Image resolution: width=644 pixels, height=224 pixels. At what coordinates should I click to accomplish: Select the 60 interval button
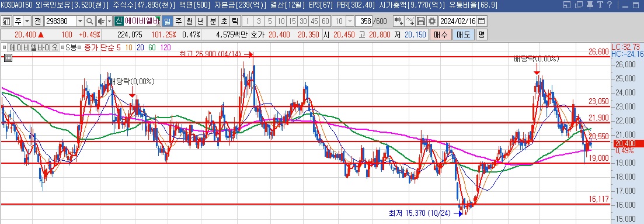325,22
